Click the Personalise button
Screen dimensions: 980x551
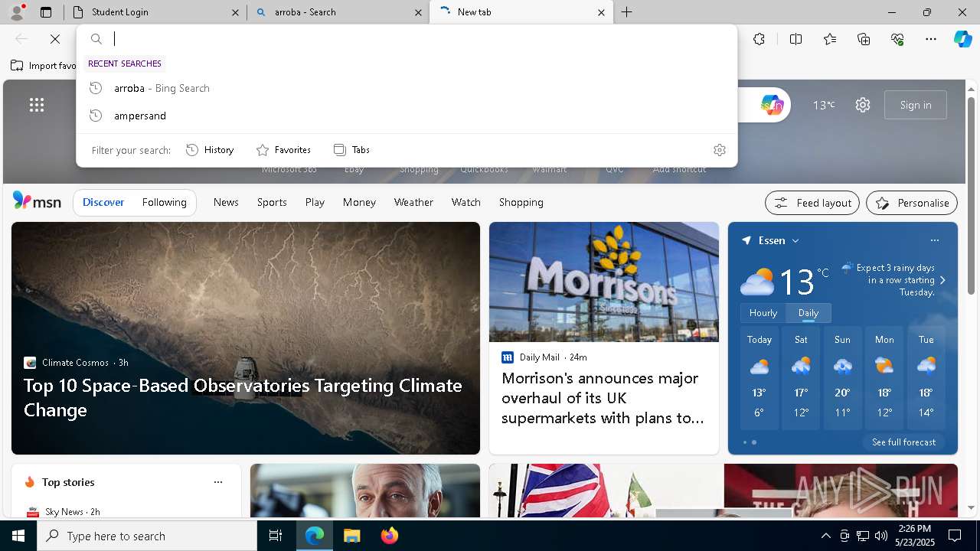coord(912,203)
